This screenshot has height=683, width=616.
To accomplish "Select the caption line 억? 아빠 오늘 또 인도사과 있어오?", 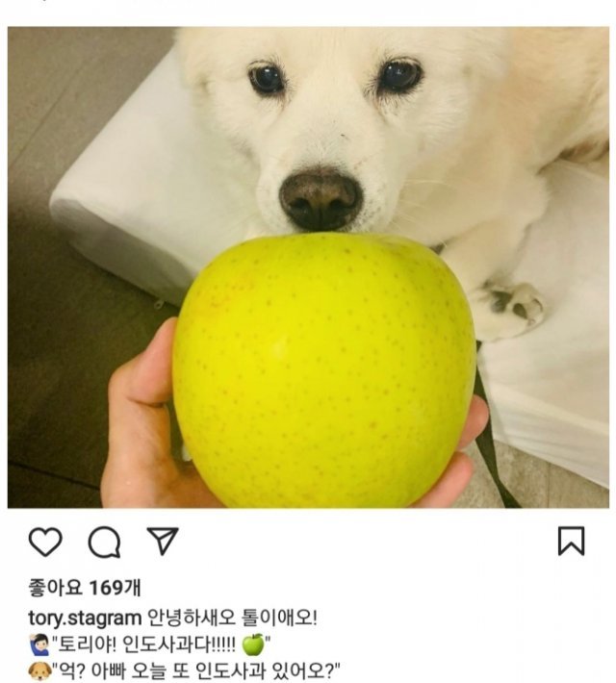I will point(195,670).
